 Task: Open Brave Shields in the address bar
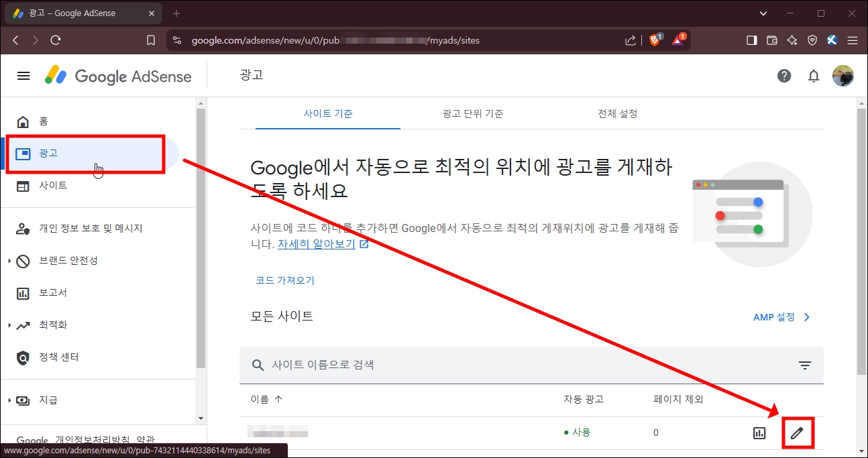coord(655,40)
